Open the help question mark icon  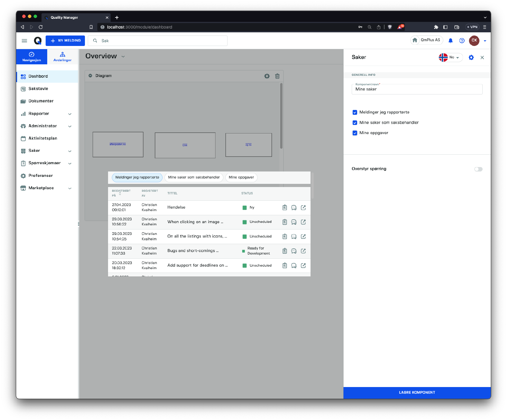(x=462, y=41)
